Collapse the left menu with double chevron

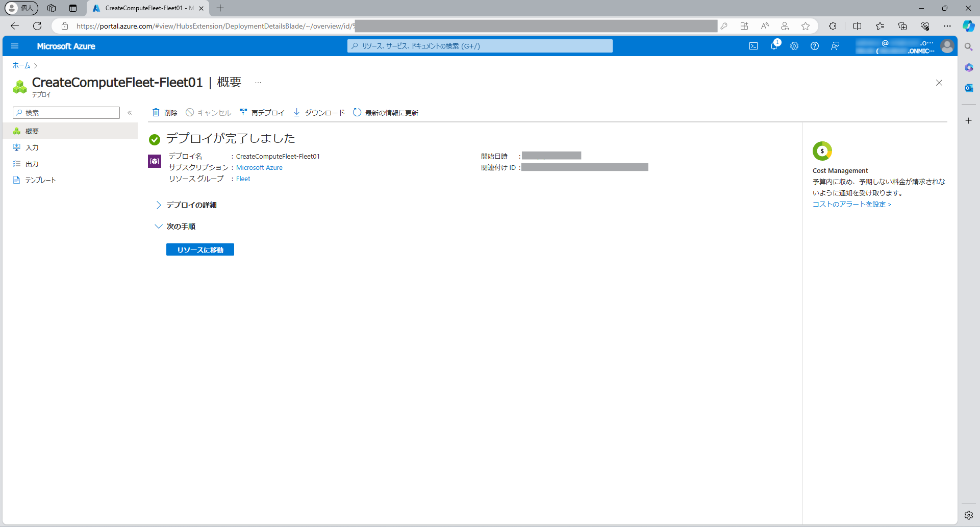(130, 113)
